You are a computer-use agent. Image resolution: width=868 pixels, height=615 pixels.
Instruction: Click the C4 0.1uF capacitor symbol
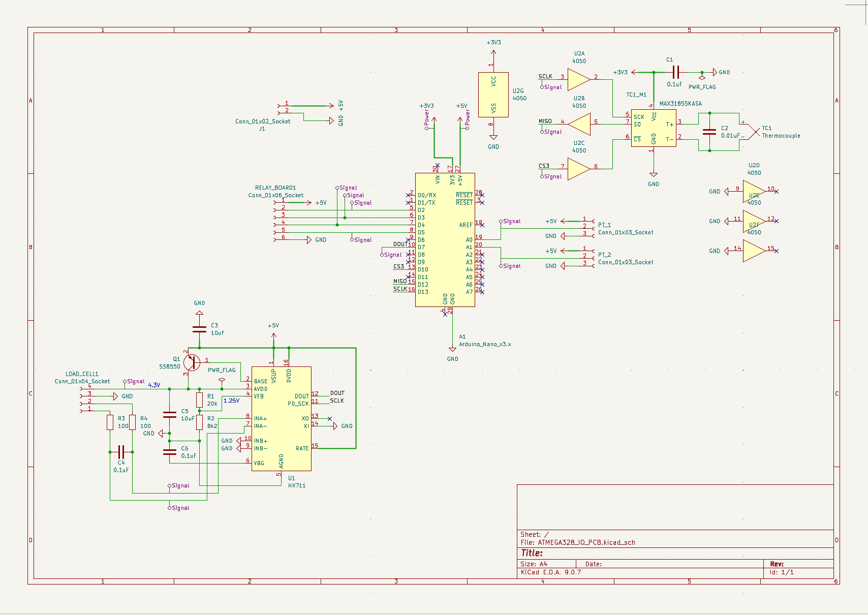click(x=121, y=452)
